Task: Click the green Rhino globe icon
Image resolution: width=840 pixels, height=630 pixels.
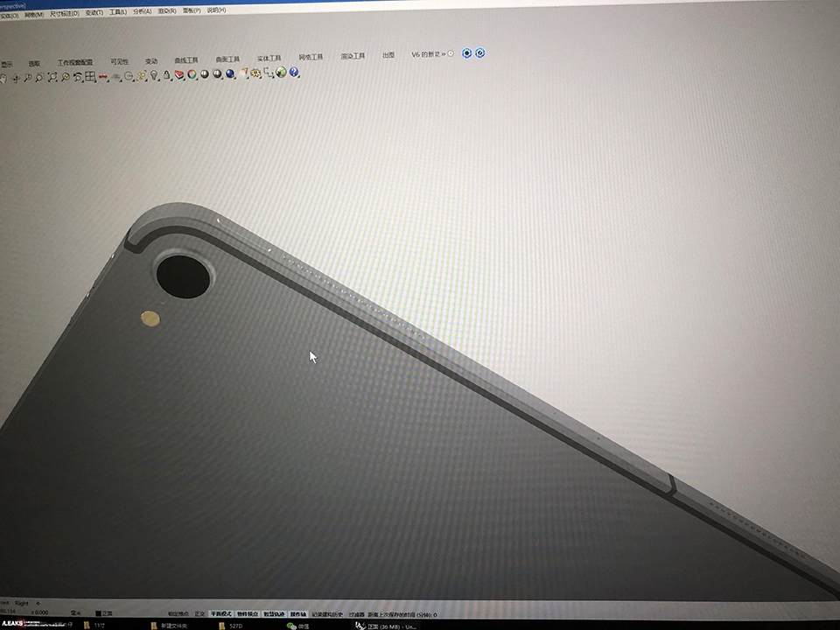Action: pos(281,73)
